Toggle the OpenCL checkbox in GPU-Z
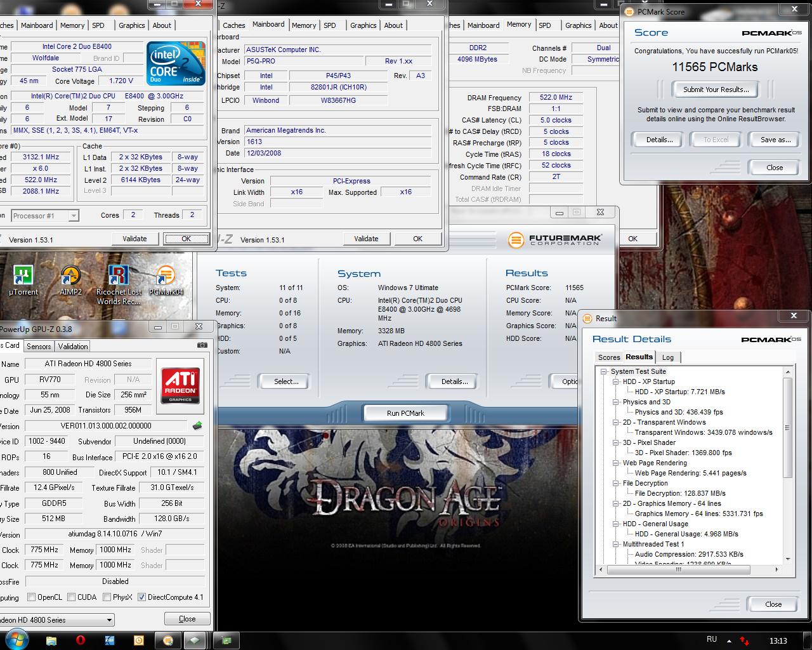The width and height of the screenshot is (812, 650). [x=32, y=597]
